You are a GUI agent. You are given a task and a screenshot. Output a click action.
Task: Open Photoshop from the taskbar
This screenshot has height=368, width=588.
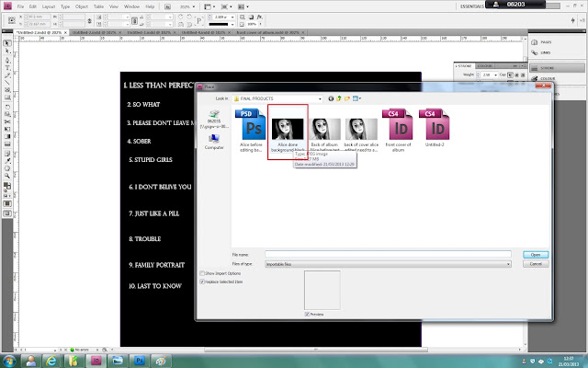coord(140,361)
